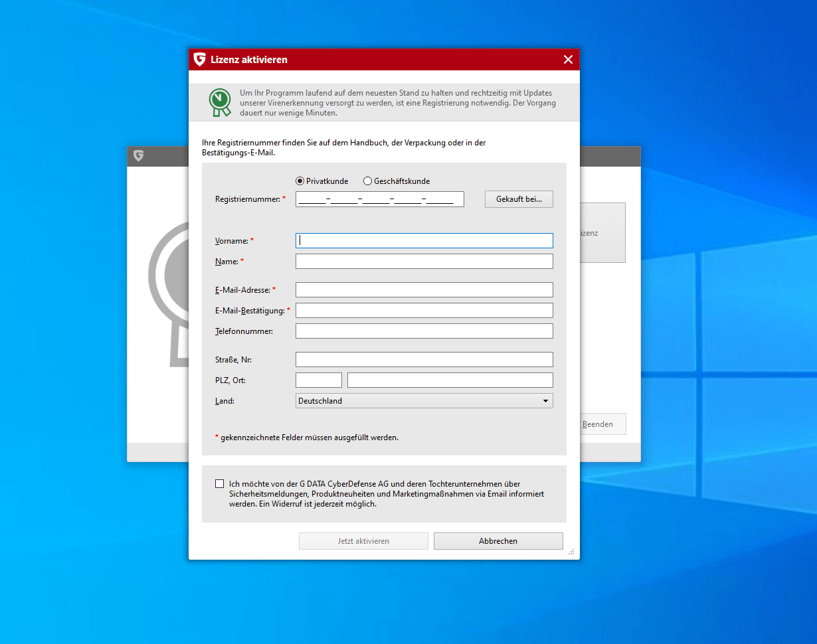Click the Straße, Nr input field
817x644 pixels.
point(424,360)
